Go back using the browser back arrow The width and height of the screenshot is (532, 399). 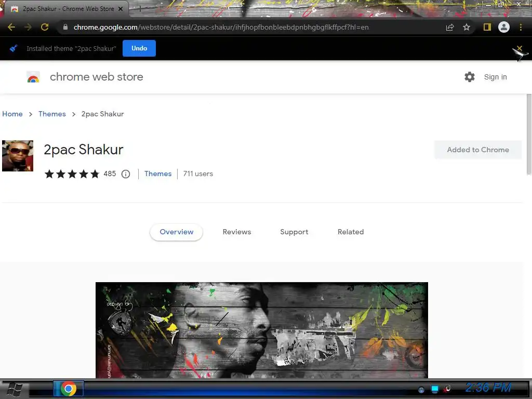point(11,27)
